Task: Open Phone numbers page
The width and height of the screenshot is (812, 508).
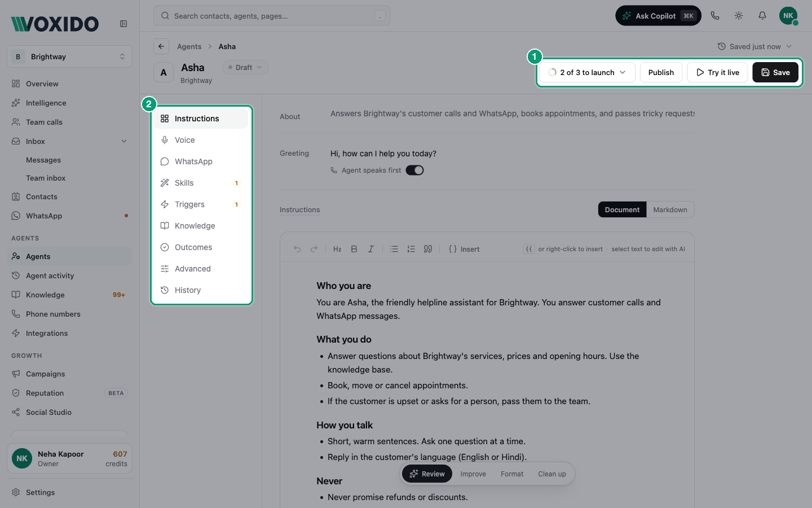Action: pyautogui.click(x=69, y=314)
